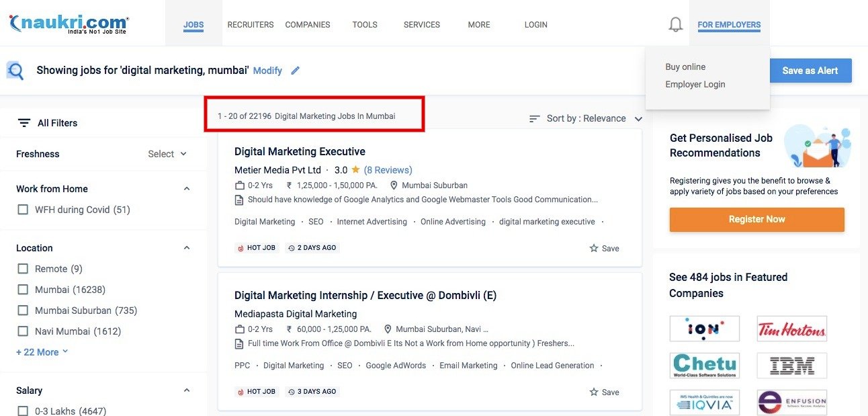
Task: Open the RECRUITERS menu
Action: coord(251,25)
